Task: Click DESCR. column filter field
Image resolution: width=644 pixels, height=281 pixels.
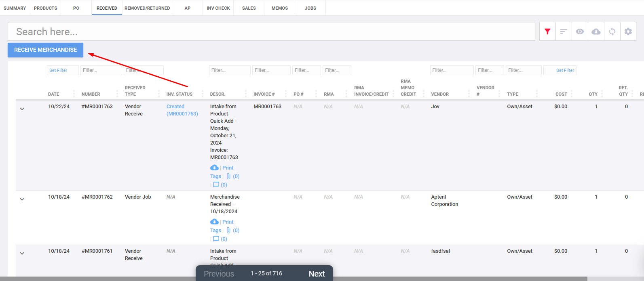Action: pos(230,70)
